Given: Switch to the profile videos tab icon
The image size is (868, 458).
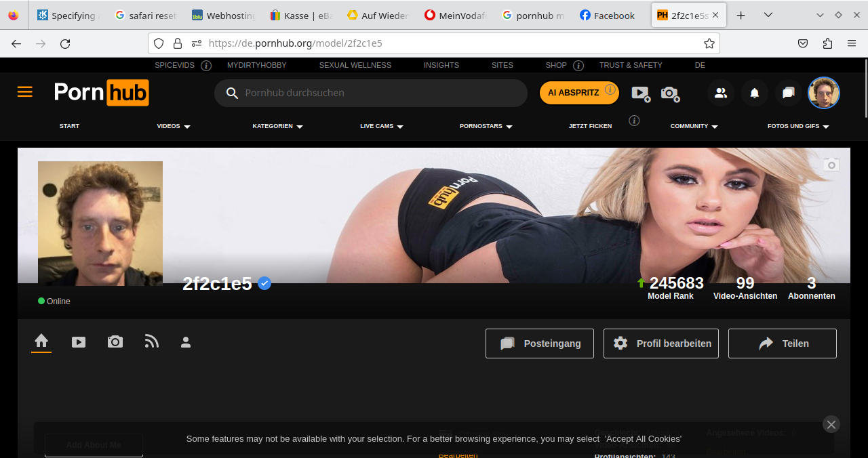Looking at the screenshot, I should click(x=79, y=342).
